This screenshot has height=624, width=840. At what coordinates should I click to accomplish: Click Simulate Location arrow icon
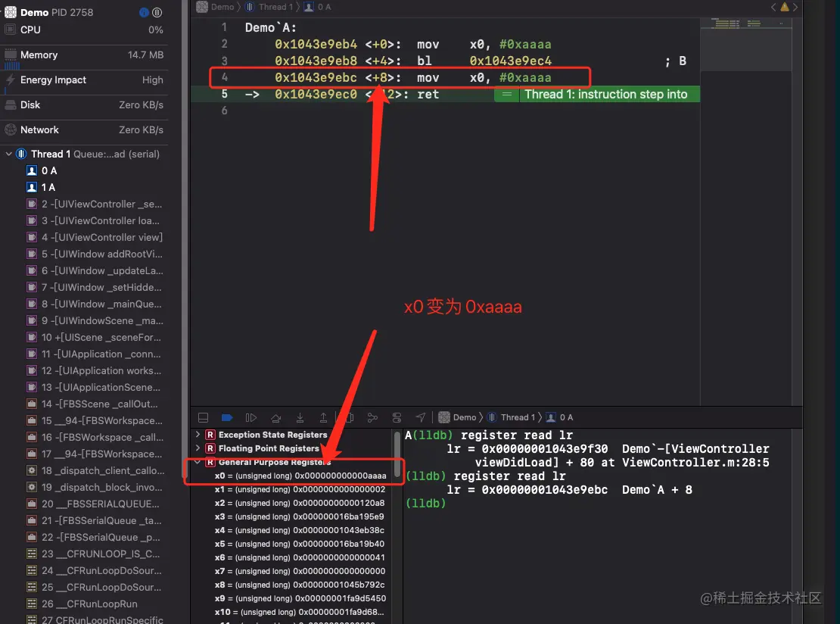click(x=421, y=417)
